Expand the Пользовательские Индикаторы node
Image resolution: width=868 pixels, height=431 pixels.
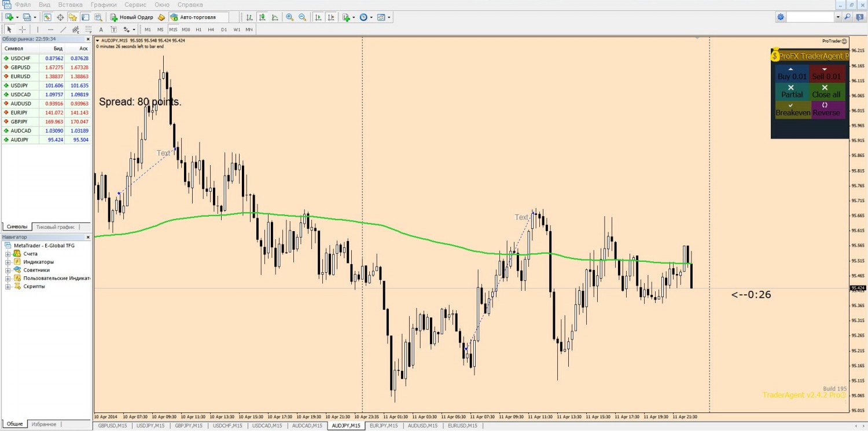(8, 278)
